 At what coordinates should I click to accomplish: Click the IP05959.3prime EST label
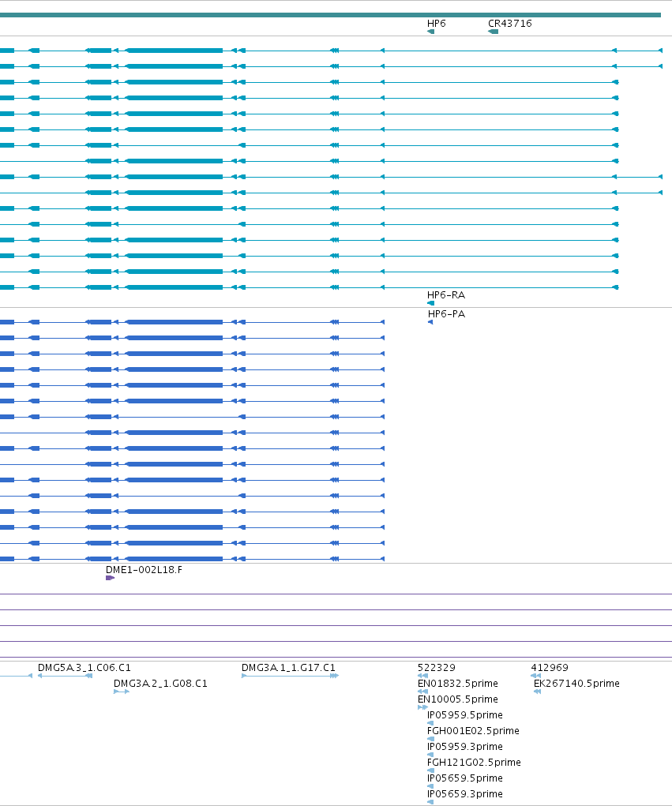pos(465,746)
